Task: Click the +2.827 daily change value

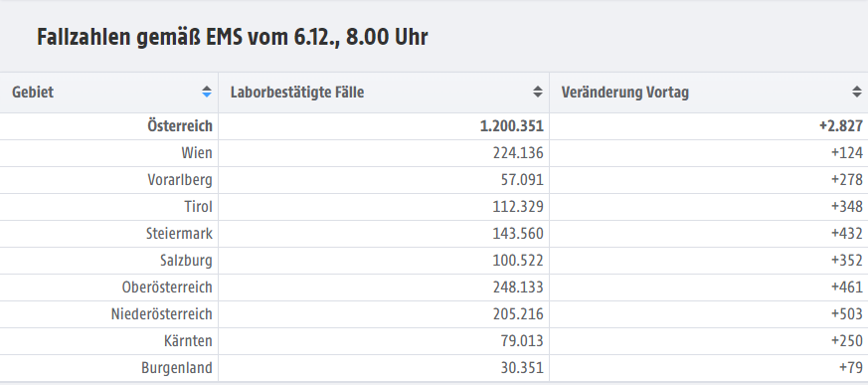Action: pyautogui.click(x=841, y=126)
